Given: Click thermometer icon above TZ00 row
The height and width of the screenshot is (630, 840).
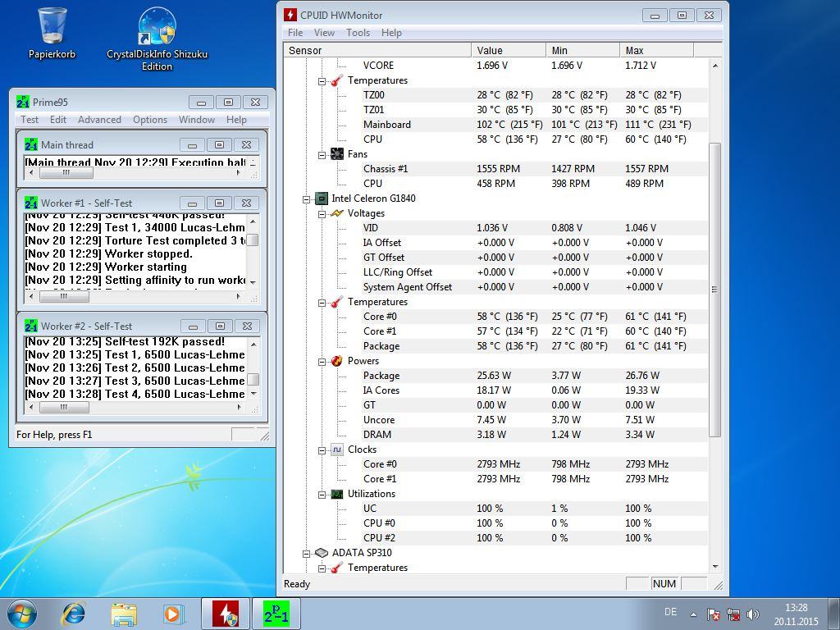Looking at the screenshot, I should [337, 80].
